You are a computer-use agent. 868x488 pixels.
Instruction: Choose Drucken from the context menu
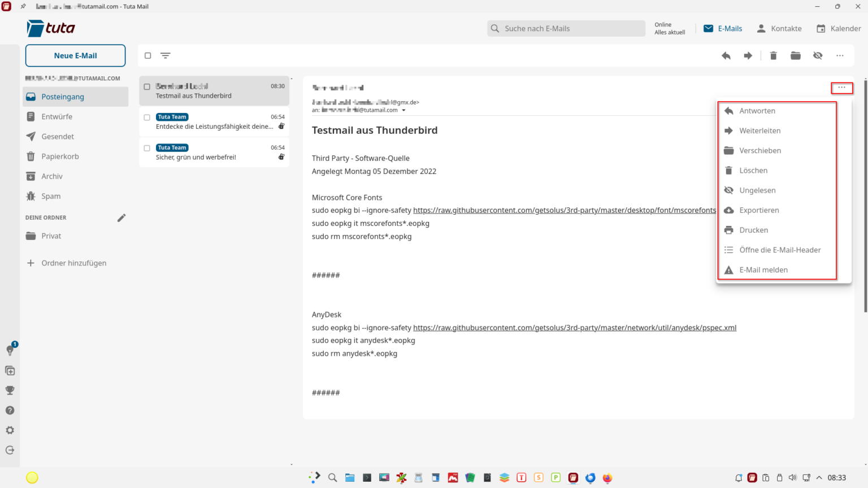pyautogui.click(x=754, y=230)
